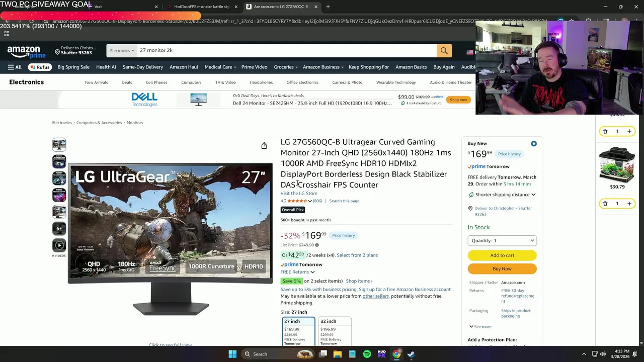Select the first product image thumbnail
The image size is (644, 362).
click(x=59, y=145)
